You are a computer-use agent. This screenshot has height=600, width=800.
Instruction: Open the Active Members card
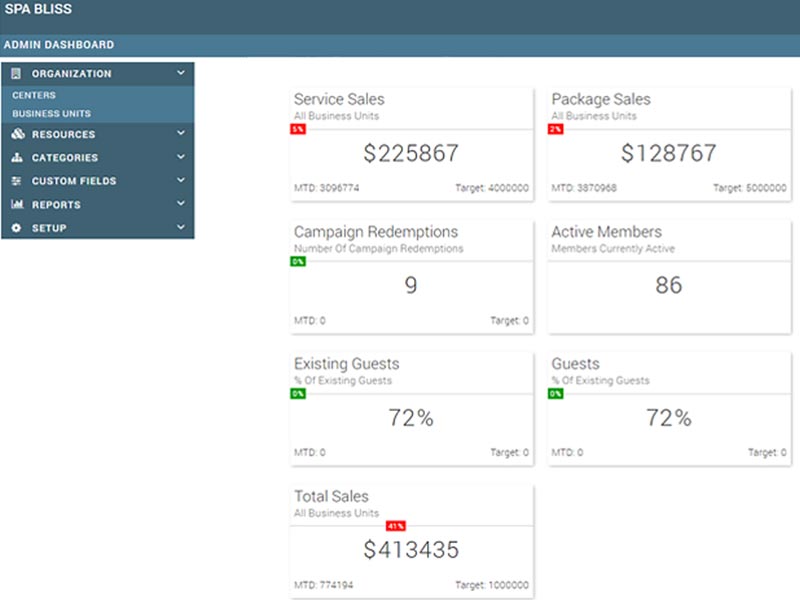tap(668, 275)
